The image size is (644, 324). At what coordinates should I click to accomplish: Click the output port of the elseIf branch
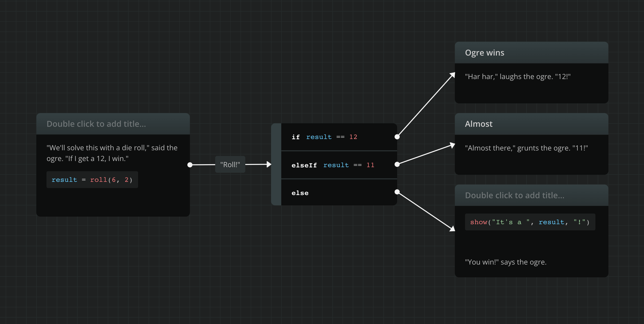click(397, 164)
